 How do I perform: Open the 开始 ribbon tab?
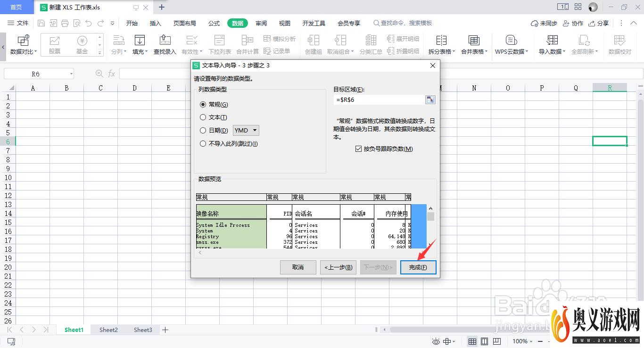click(x=132, y=23)
